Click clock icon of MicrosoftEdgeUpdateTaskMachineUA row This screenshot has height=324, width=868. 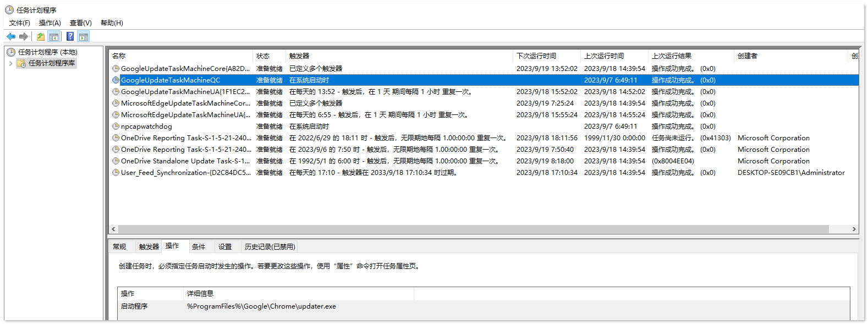coord(116,115)
